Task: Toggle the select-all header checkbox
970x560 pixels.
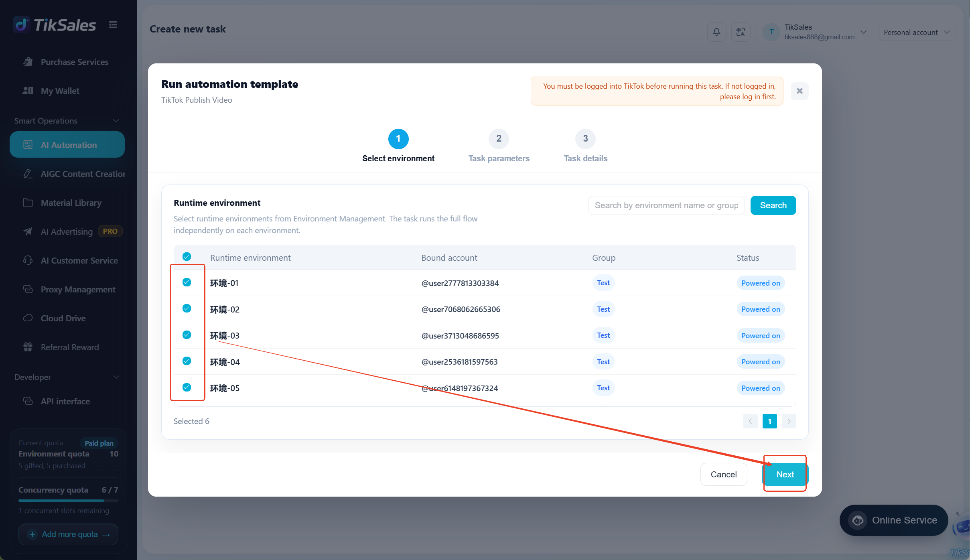Action: [x=187, y=257]
